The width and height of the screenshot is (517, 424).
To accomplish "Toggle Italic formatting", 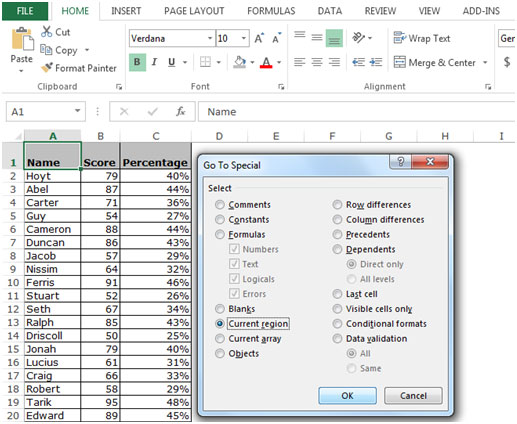I will (154, 62).
